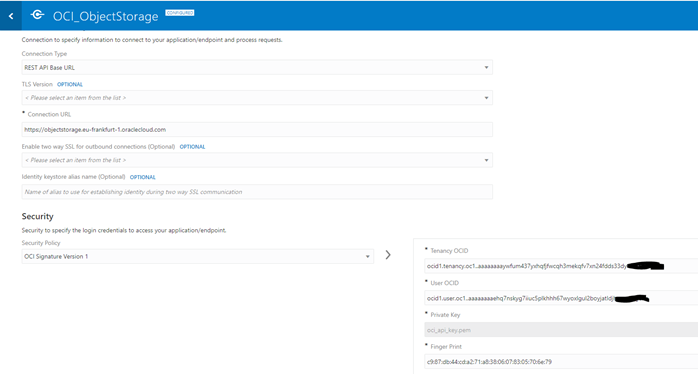
Task: Click the Tenancy OCID label
Action: [x=449, y=251]
